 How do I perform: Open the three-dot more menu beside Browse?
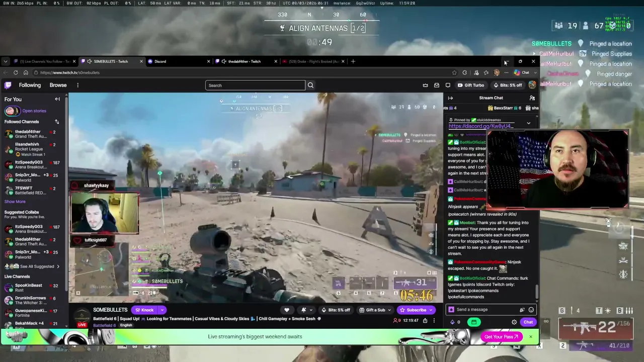(x=77, y=85)
